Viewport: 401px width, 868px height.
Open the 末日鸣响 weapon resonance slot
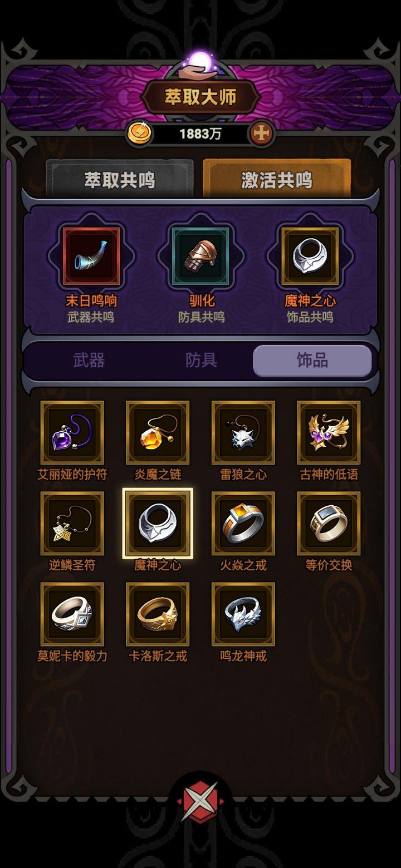91,257
